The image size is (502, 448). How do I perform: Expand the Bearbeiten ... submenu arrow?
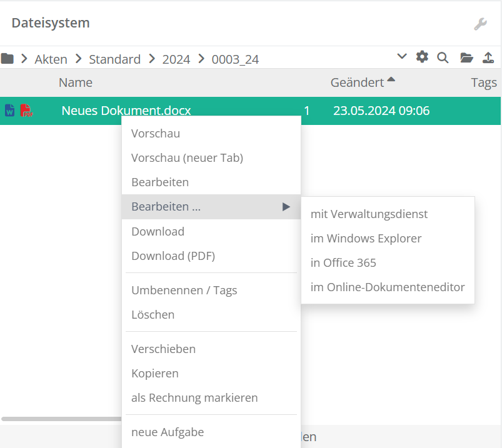(286, 207)
